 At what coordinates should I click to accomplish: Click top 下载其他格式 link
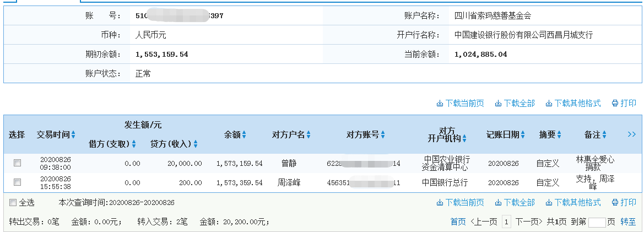coord(573,104)
